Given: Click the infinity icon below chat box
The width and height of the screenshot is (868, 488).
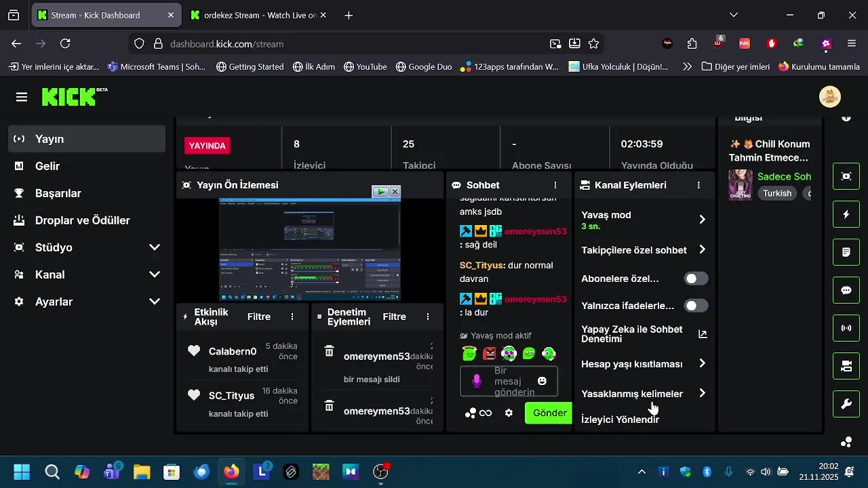Looking at the screenshot, I should point(486,413).
